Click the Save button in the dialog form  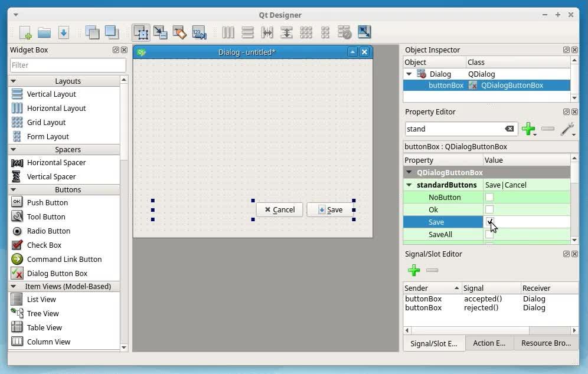(330, 210)
